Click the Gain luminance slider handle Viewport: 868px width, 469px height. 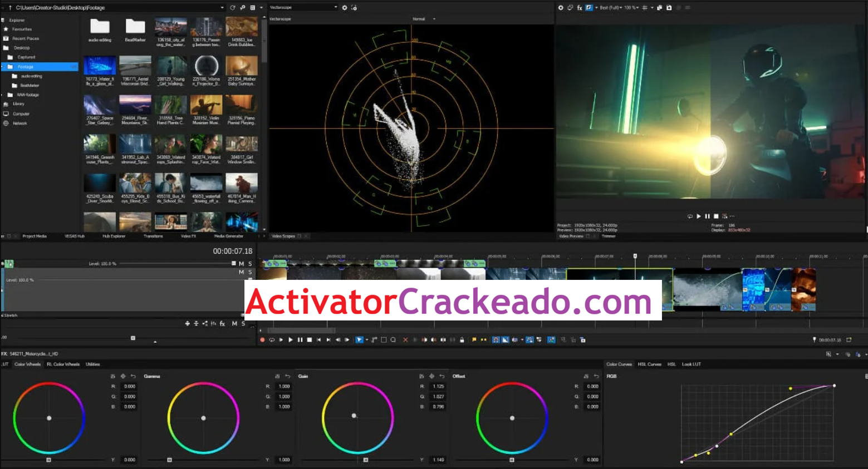(366, 460)
